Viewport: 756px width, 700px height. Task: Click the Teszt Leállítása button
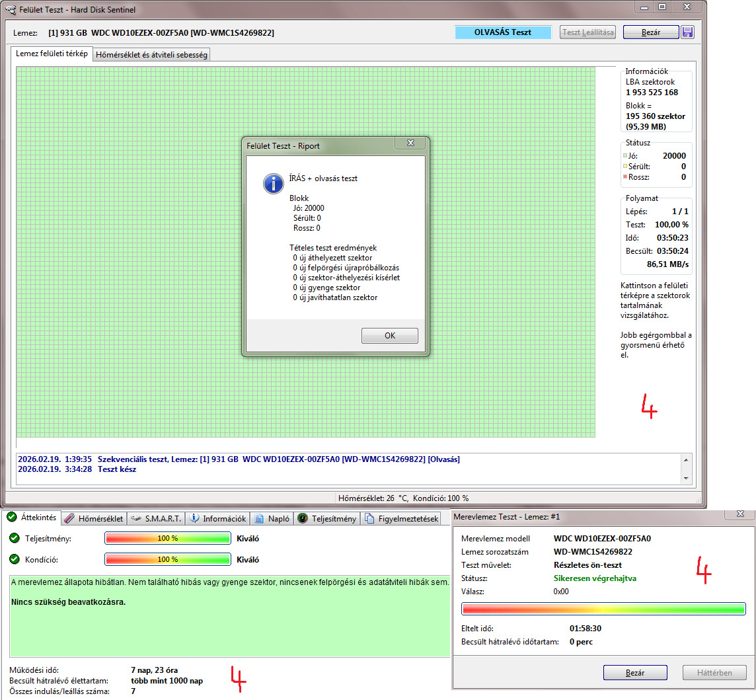[x=587, y=32]
